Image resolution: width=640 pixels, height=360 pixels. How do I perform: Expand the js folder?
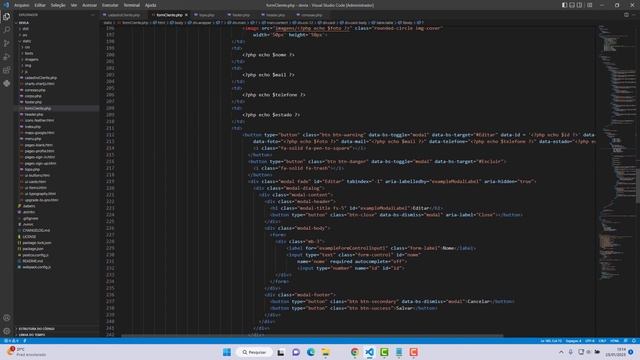coord(25,71)
